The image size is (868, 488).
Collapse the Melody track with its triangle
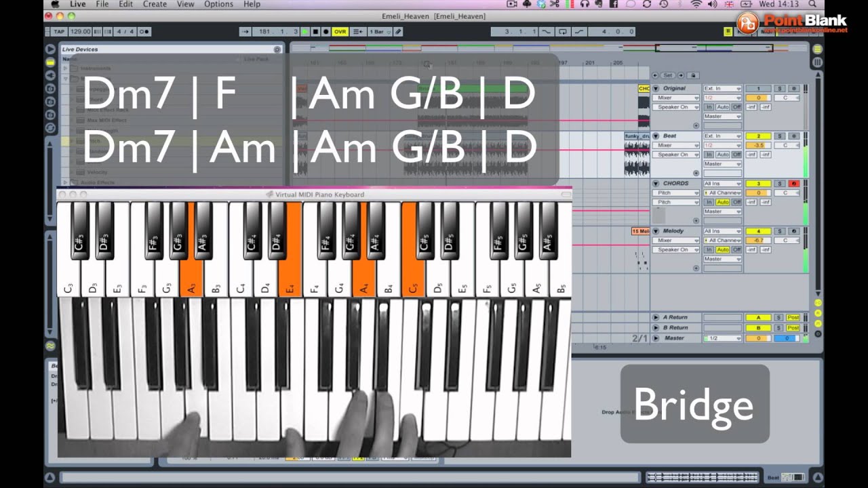pos(656,230)
